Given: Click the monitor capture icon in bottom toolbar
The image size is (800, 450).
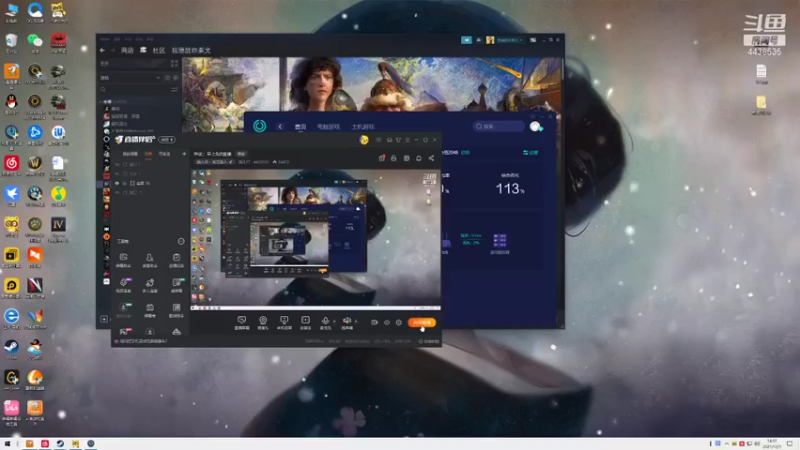Looking at the screenshot, I should (x=284, y=320).
